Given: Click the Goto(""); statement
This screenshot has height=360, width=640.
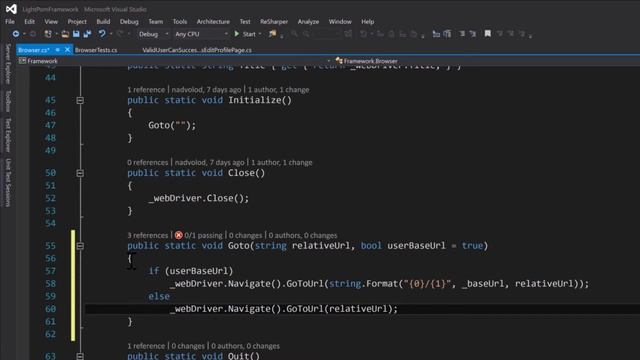Looking at the screenshot, I should (172, 125).
